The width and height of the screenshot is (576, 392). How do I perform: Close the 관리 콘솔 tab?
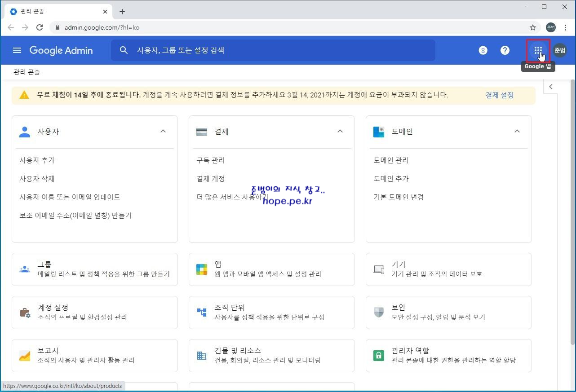tap(105, 12)
